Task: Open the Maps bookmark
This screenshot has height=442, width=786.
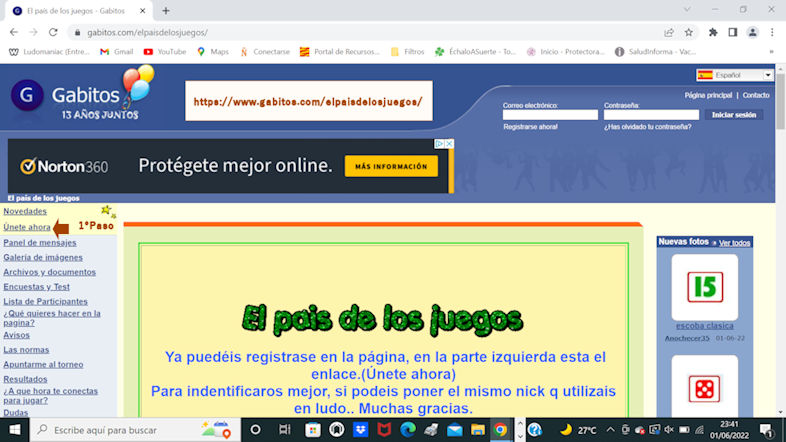Action: point(213,52)
